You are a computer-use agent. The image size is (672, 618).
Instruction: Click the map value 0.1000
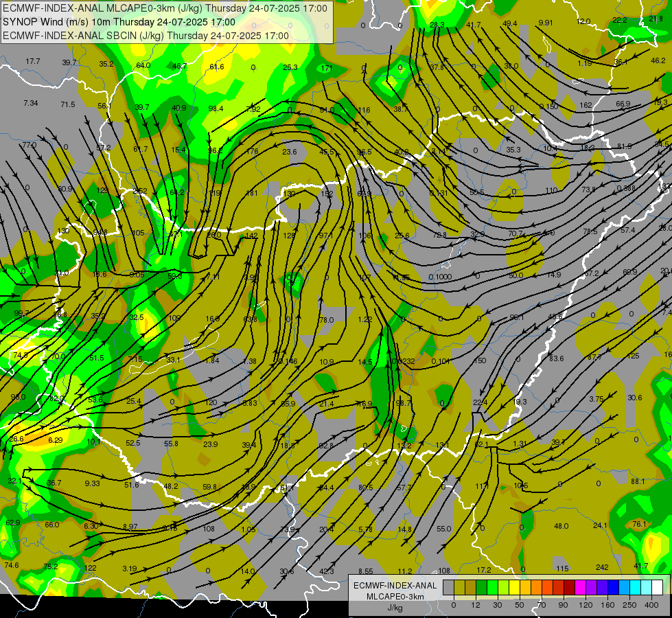[x=440, y=277]
